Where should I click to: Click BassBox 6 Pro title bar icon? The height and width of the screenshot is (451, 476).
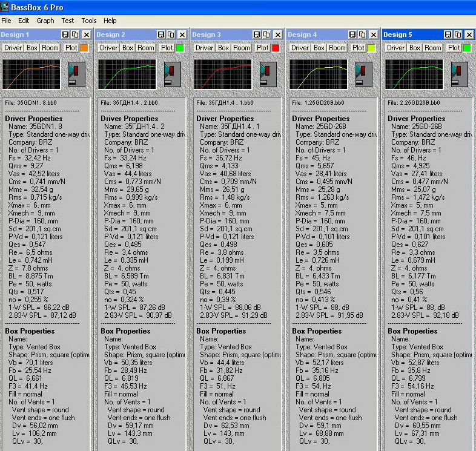tap(5, 7)
